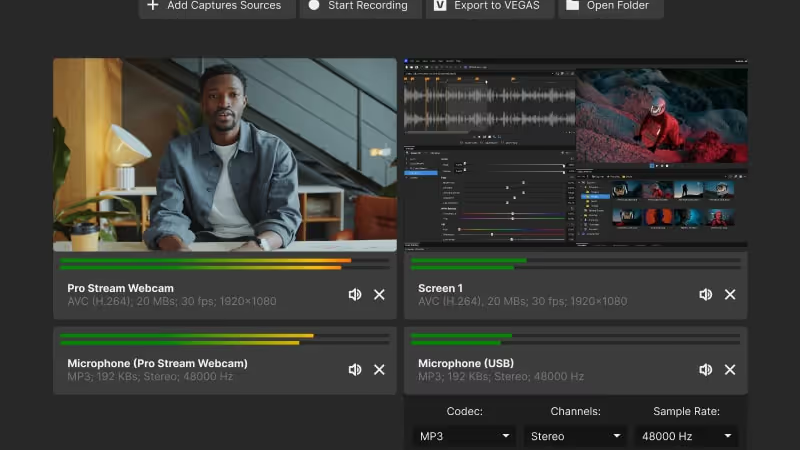Viewport: 800px width, 450px height.
Task: Click the plus icon on Add Captures Sources
Action: pyautogui.click(x=152, y=6)
